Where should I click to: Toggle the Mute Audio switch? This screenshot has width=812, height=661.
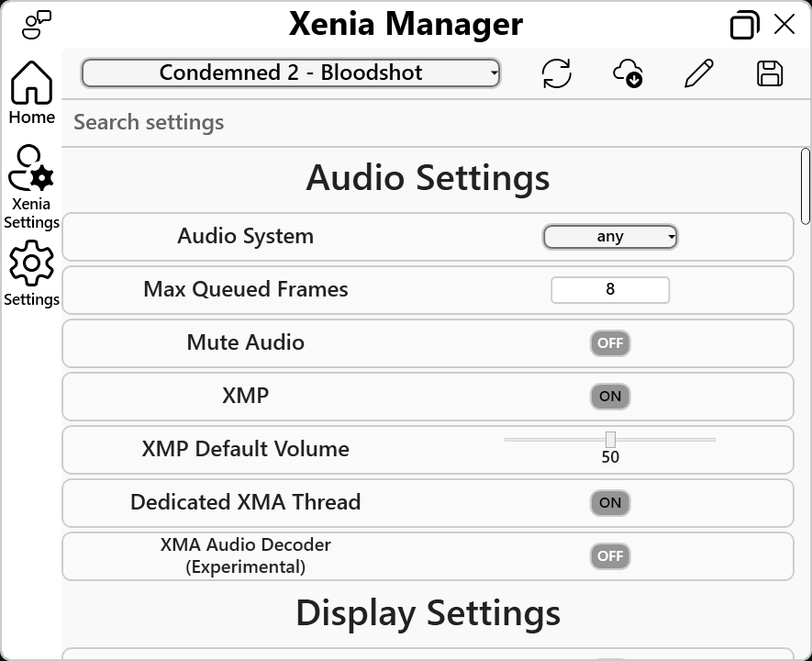pos(610,343)
